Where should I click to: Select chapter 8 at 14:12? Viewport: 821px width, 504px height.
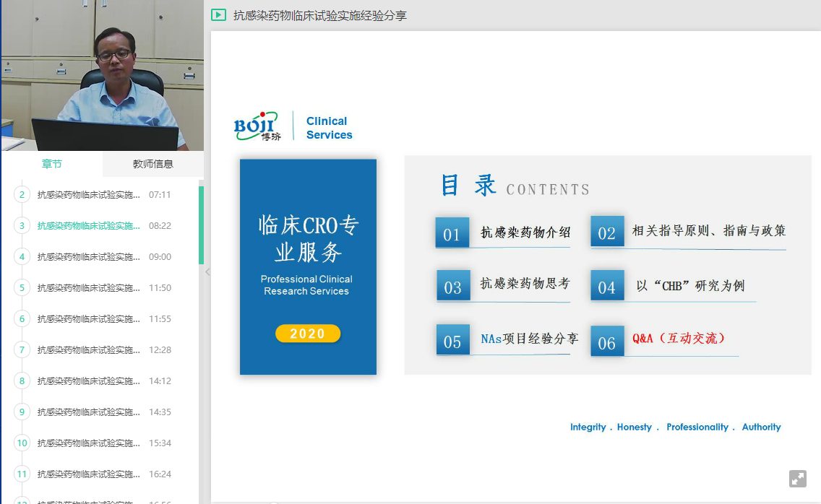tap(89, 381)
